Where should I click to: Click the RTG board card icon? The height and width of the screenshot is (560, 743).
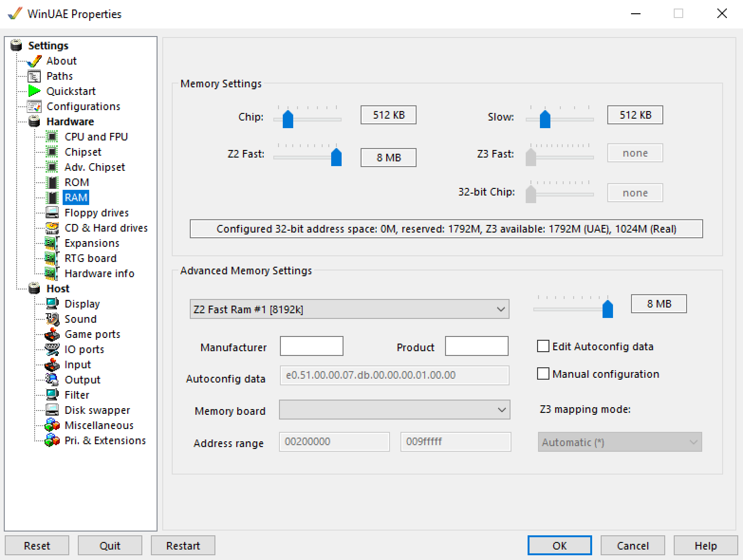coord(52,258)
